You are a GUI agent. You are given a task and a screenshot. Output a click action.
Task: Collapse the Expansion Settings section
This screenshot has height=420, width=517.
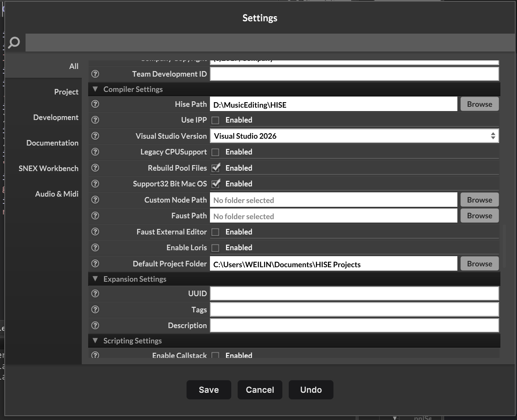click(95, 279)
